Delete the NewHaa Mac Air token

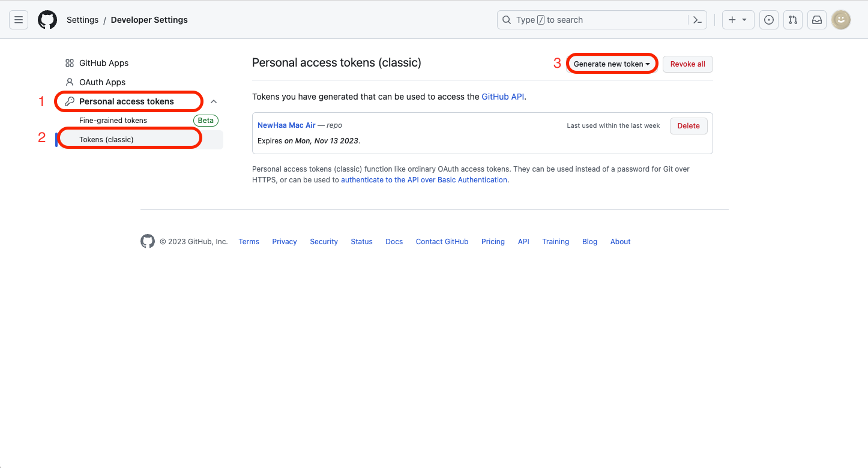[689, 125]
